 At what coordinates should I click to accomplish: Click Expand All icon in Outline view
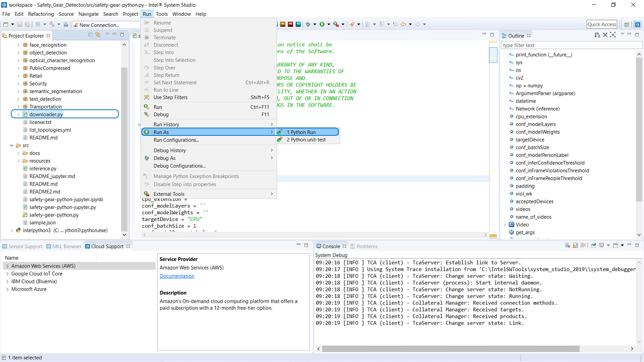613,35
